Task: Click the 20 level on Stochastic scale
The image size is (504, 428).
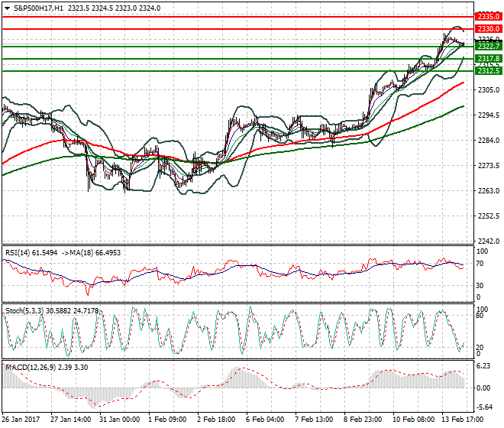Action: tap(480, 348)
